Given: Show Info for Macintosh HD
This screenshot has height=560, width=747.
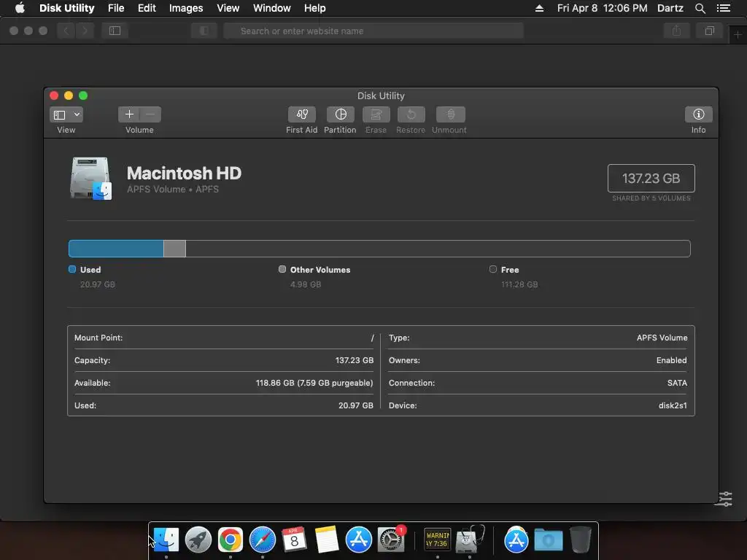Looking at the screenshot, I should click(x=698, y=114).
